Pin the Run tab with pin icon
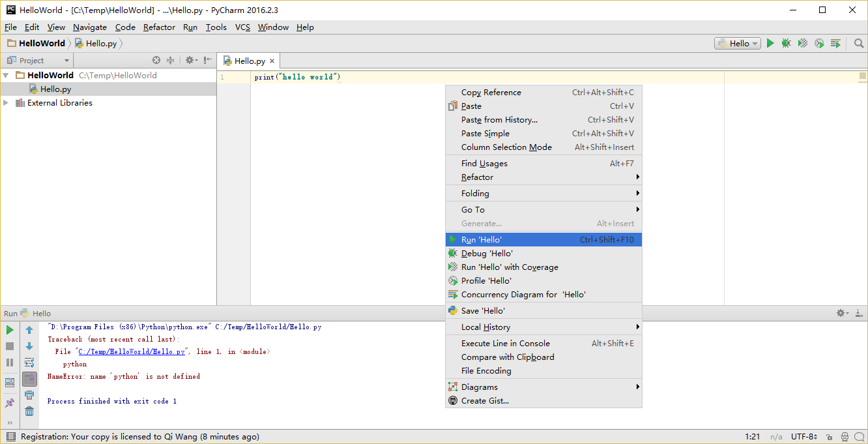Image resolution: width=868 pixels, height=444 pixels. click(x=10, y=404)
